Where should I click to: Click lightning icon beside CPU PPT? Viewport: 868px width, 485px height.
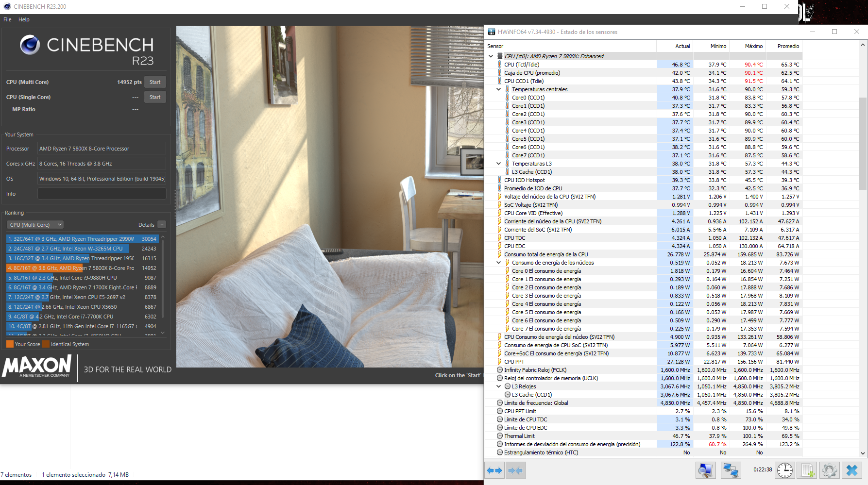[499, 362]
